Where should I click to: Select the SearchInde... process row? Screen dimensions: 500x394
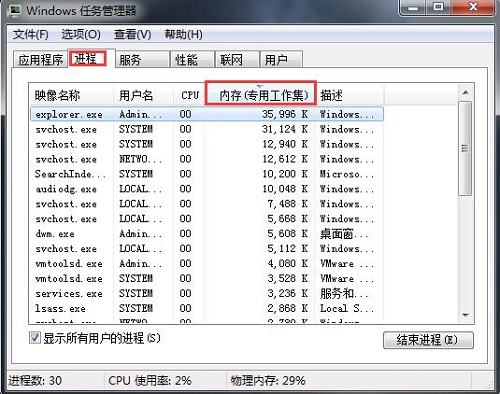point(207,174)
